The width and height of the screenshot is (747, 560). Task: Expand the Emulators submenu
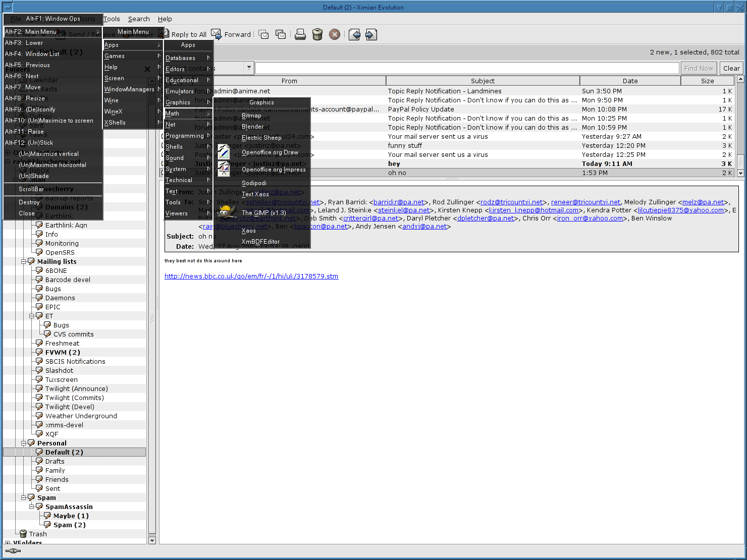[x=188, y=91]
